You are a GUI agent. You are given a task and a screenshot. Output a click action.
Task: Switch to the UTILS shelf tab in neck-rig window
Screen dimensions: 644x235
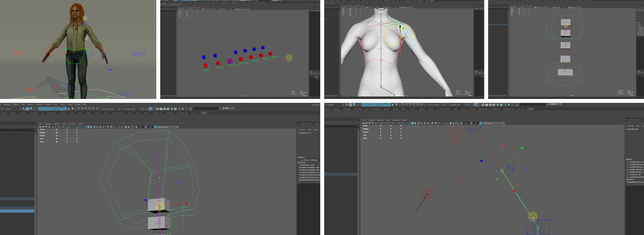[x=204, y=113]
